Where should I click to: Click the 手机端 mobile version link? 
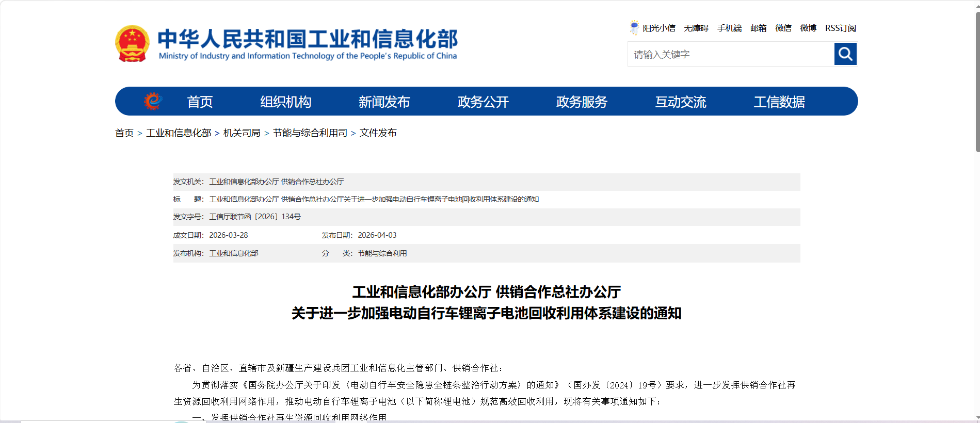pos(729,28)
